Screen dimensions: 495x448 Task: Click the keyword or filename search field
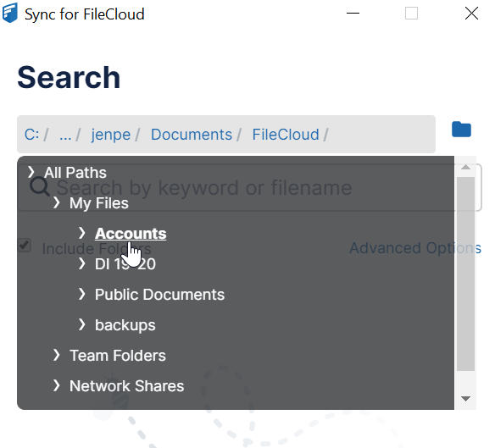(x=249, y=187)
